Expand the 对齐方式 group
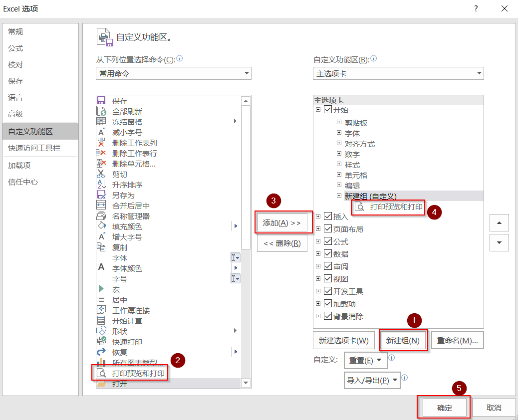 (x=339, y=143)
